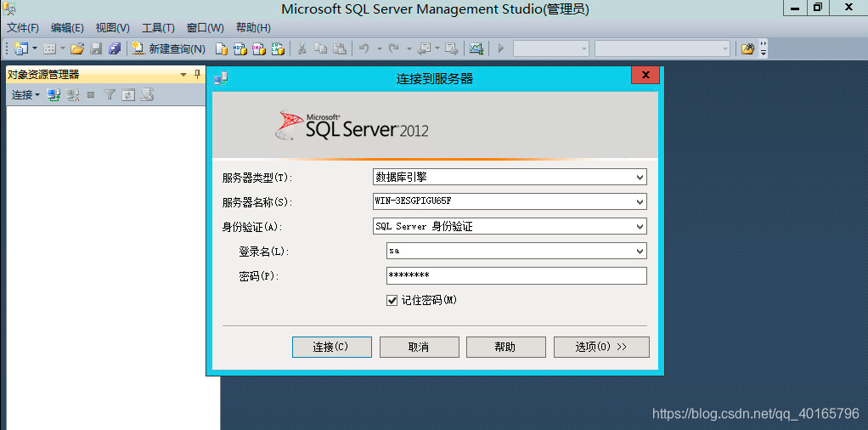Click the 密码 password input field
The width and height of the screenshot is (868, 430).
pyautogui.click(x=516, y=275)
